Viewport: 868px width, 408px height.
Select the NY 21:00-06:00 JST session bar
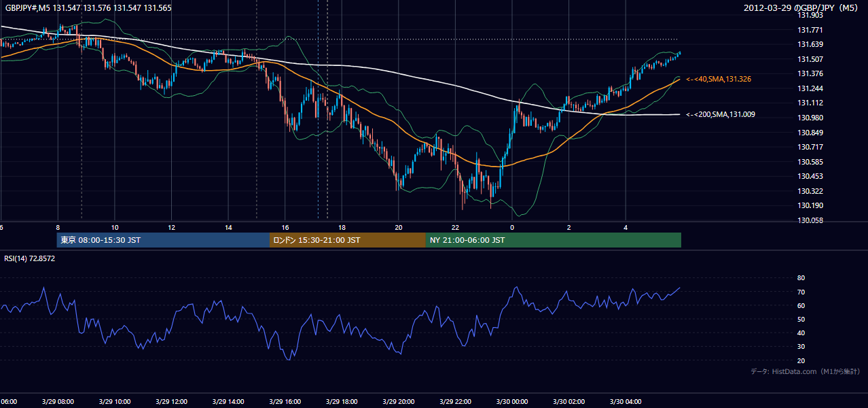click(554, 240)
